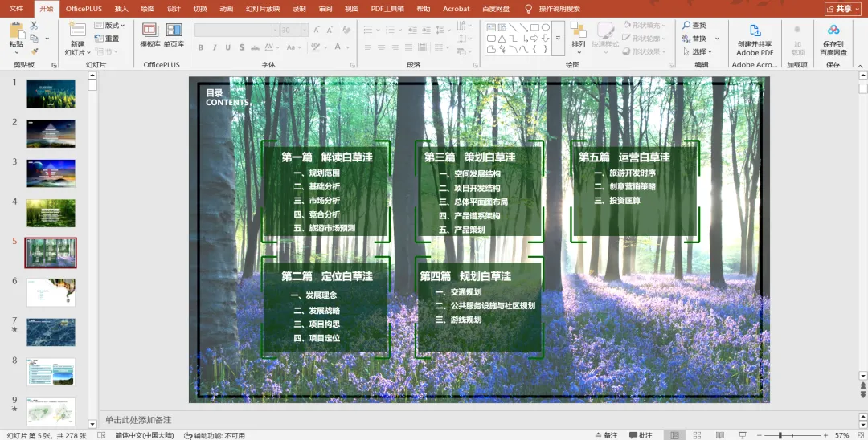Click 创建并共享 Adobe PDF

pyautogui.click(x=755, y=40)
